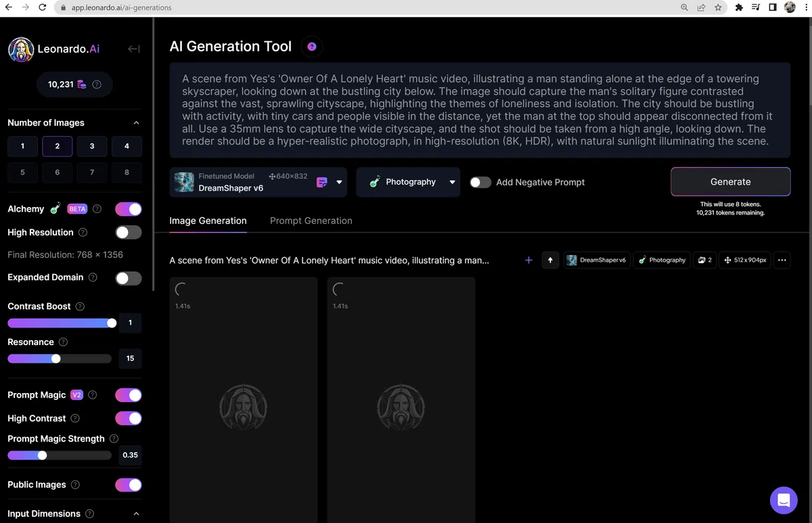
Task: Enable Add Negative Prompt switch
Action: (480, 182)
